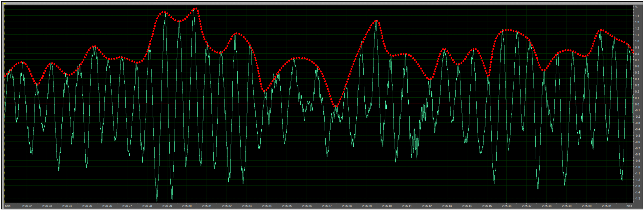Click the -1.0 value on amplitude scale

click(x=637, y=167)
